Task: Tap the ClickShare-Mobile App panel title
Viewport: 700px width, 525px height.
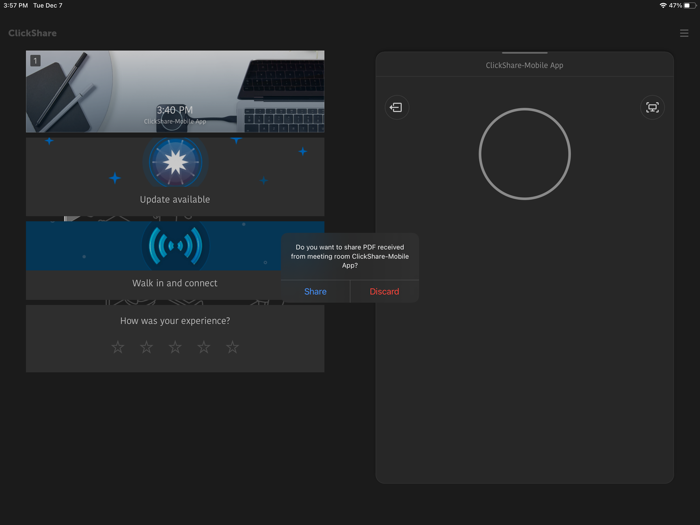Action: point(525,65)
